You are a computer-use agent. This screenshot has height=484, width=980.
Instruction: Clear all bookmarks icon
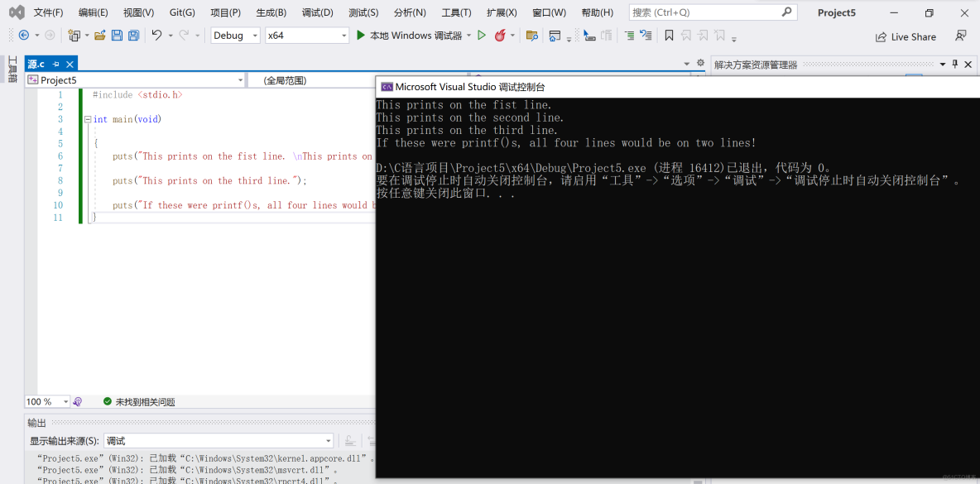coord(720,36)
